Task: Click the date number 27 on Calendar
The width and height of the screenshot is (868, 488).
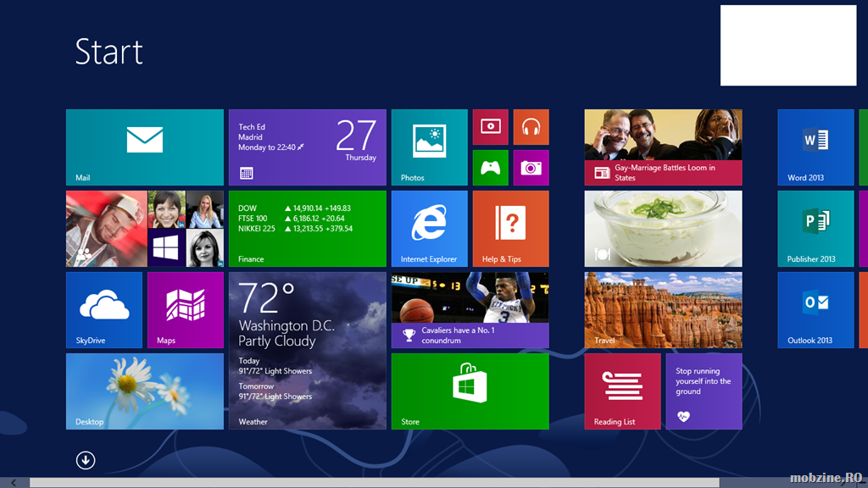Action: (x=356, y=135)
